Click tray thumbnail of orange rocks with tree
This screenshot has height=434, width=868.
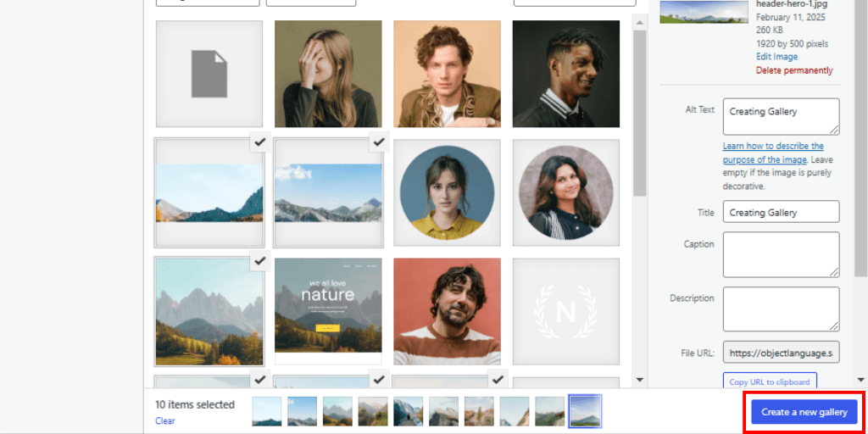coord(479,411)
